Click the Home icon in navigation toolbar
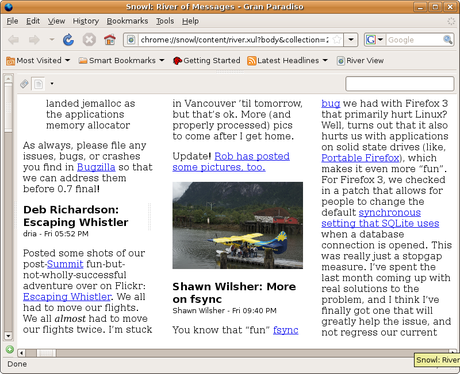The width and height of the screenshot is (460, 374). 110,40
